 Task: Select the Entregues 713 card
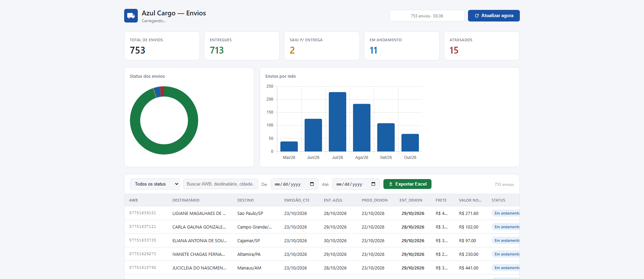click(x=242, y=46)
